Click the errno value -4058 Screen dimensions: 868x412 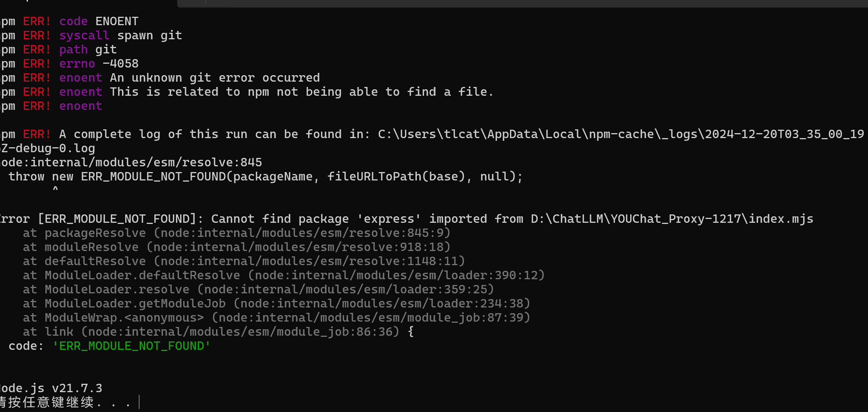pyautogui.click(x=121, y=64)
